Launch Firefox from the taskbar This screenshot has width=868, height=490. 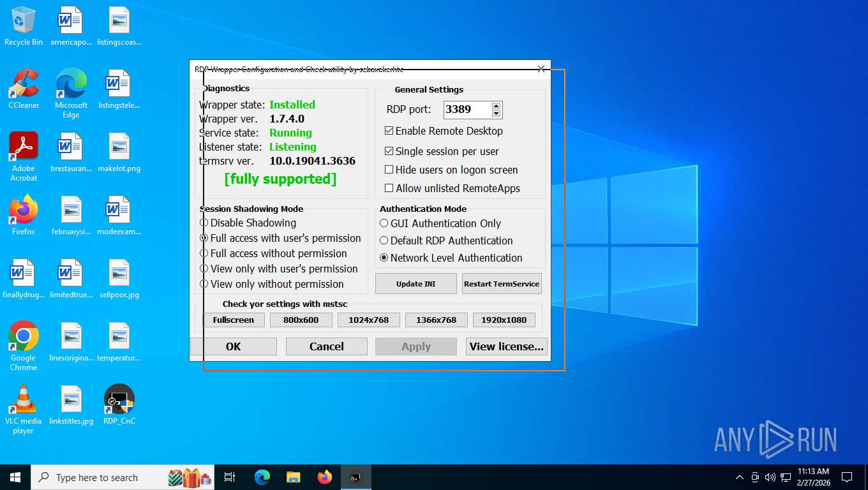click(x=325, y=477)
